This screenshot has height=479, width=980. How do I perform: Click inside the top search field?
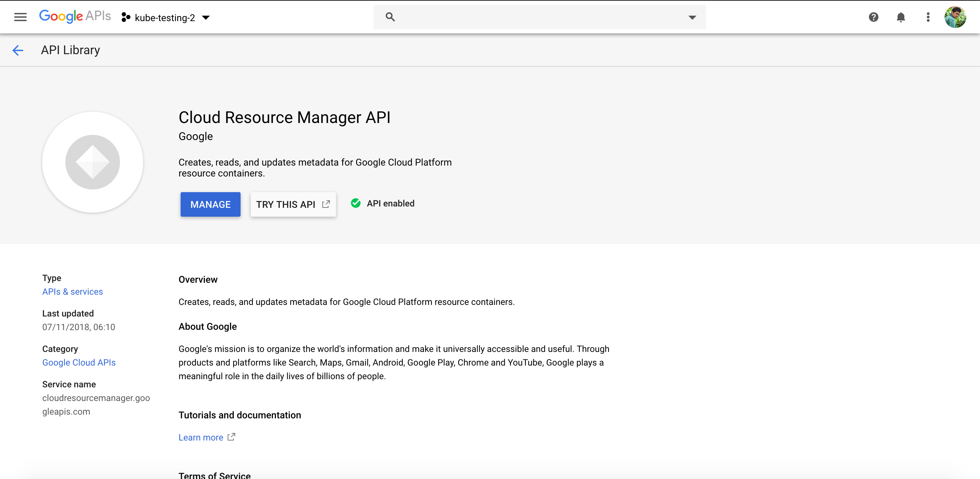tap(533, 17)
